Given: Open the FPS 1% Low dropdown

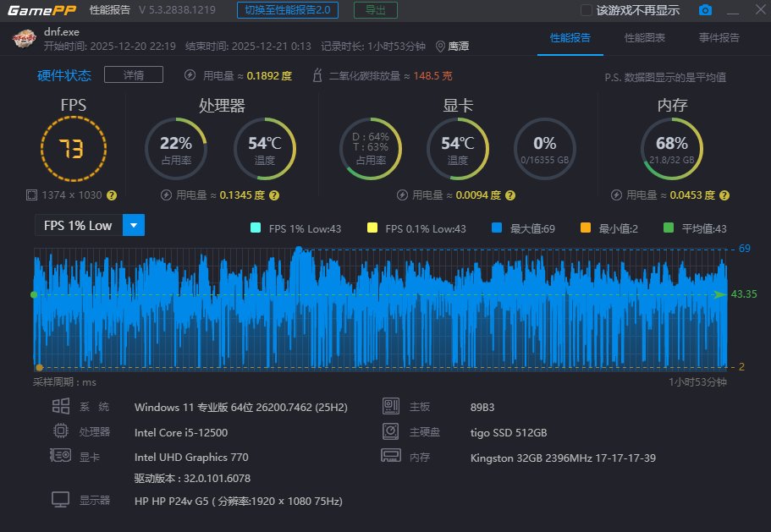Looking at the screenshot, I should (x=132, y=225).
